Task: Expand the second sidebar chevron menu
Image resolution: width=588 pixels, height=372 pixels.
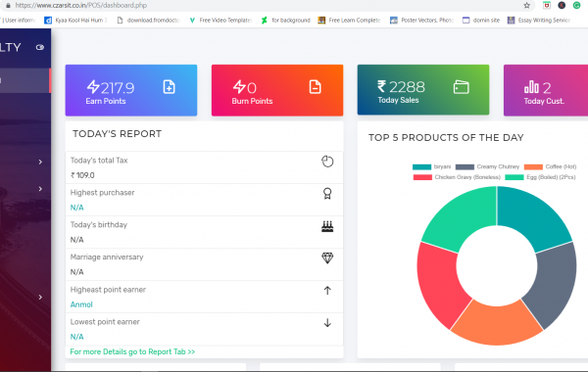Action: 40,189
